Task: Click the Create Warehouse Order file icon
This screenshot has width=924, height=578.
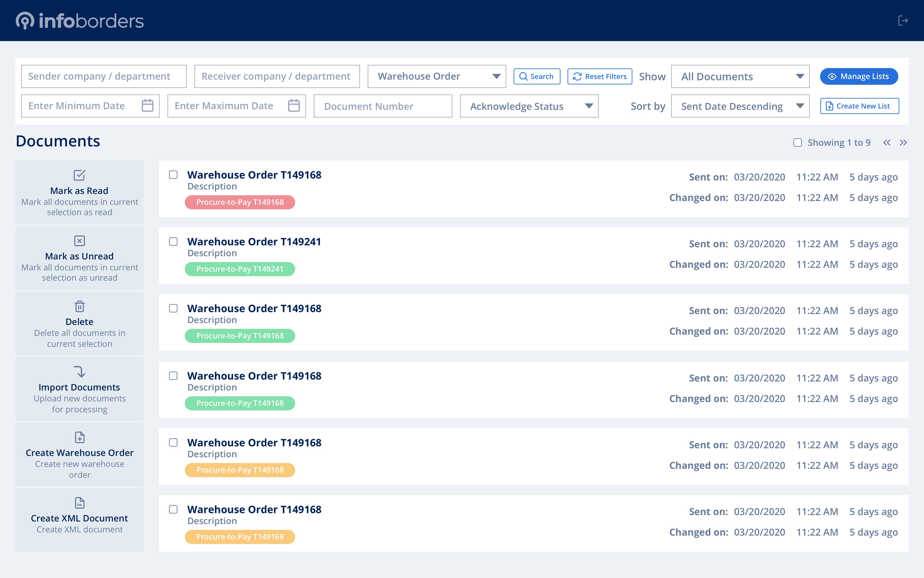Action: pyautogui.click(x=79, y=437)
